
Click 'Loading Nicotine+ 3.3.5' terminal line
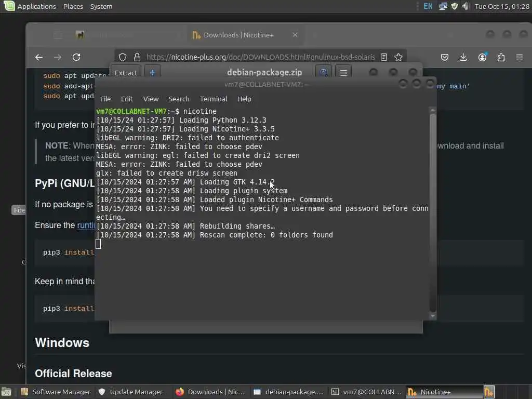click(x=227, y=129)
